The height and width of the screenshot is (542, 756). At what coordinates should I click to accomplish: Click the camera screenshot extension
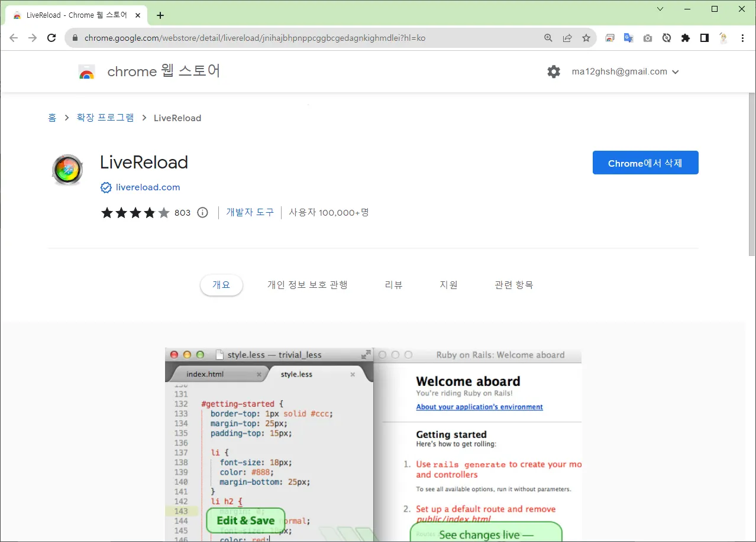coord(648,38)
